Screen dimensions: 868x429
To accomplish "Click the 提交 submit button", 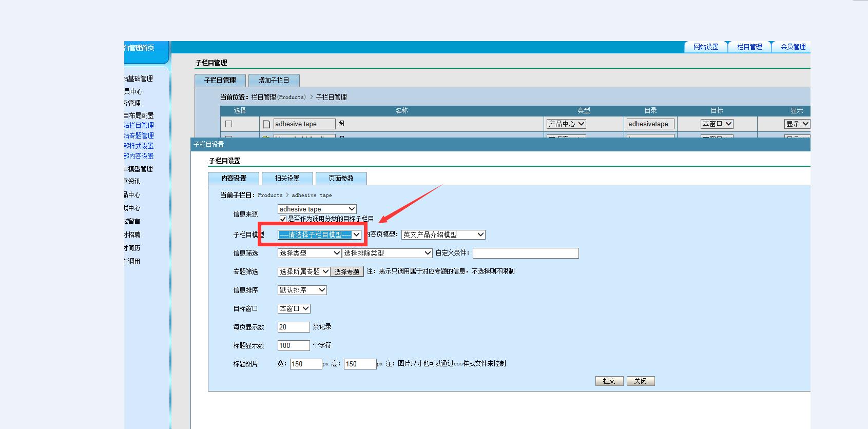I will 609,381.
